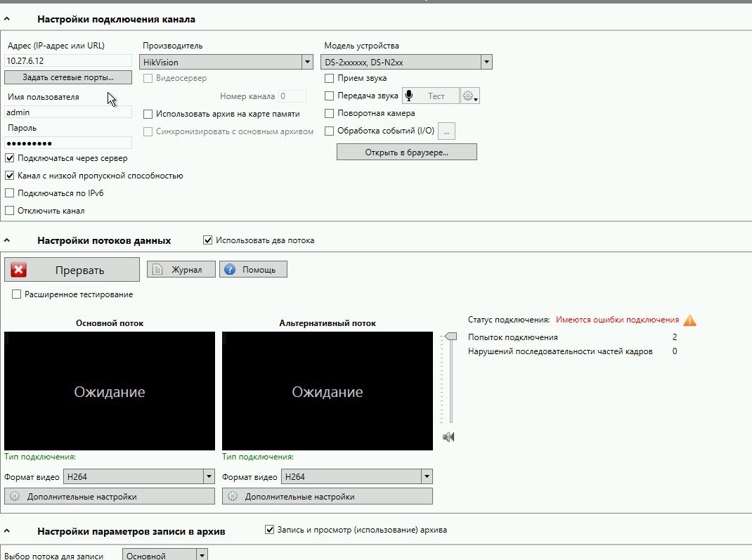Uncheck Запись и просмотр (использование) архива

click(270, 530)
